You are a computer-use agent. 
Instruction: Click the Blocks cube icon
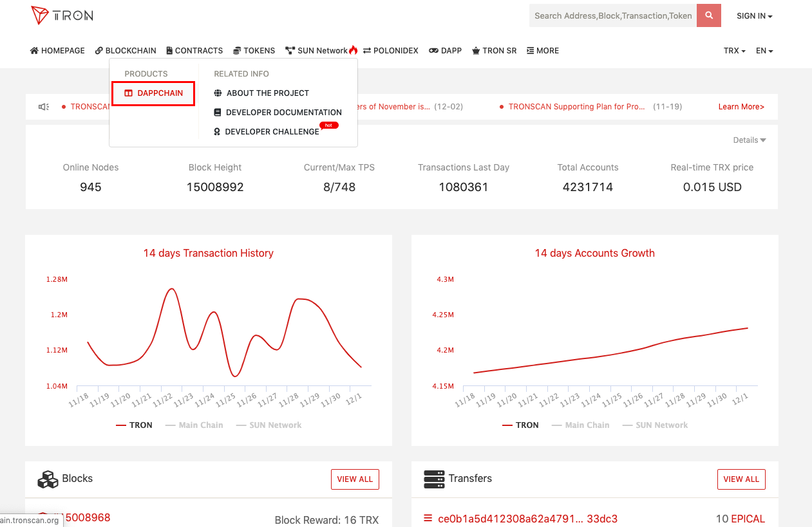click(48, 479)
